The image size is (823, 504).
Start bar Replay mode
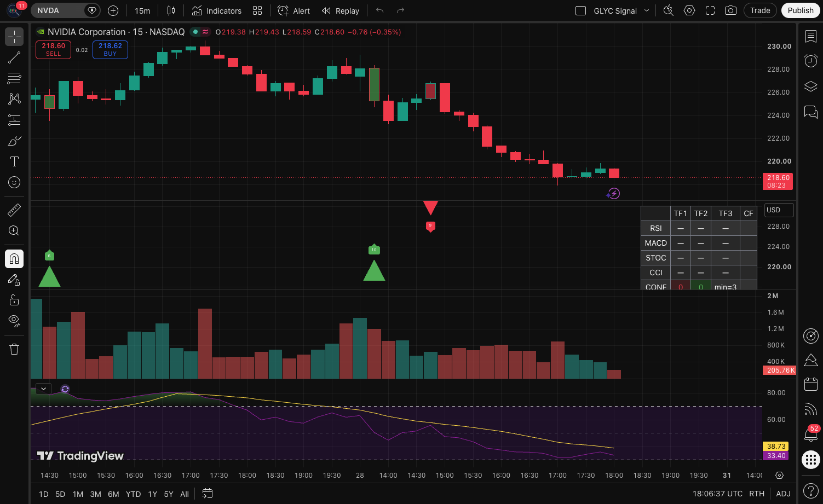point(341,10)
